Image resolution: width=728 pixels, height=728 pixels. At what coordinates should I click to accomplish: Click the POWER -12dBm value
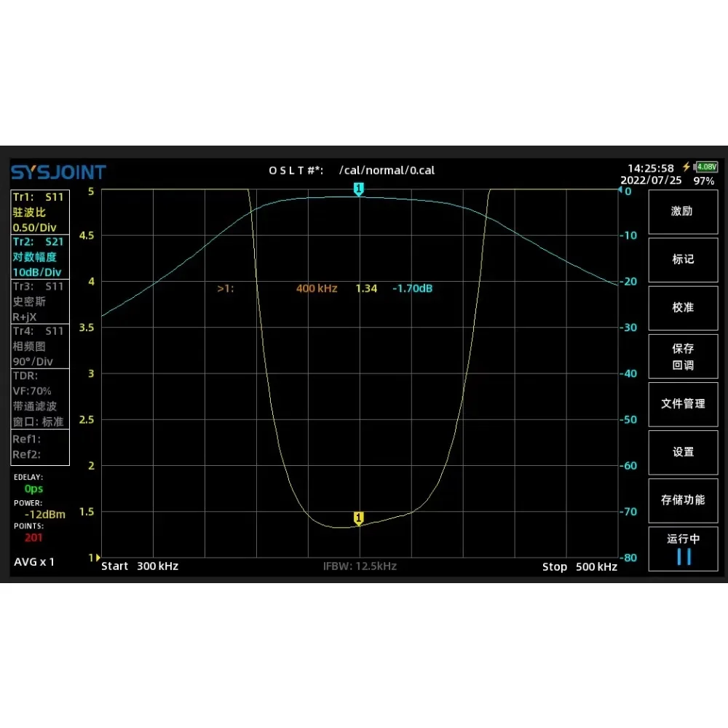[x=44, y=515]
